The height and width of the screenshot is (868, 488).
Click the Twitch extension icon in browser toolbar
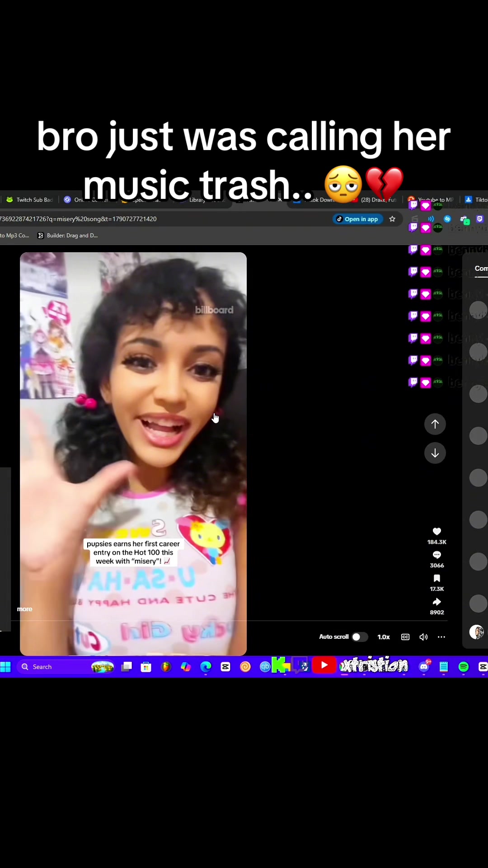click(480, 219)
